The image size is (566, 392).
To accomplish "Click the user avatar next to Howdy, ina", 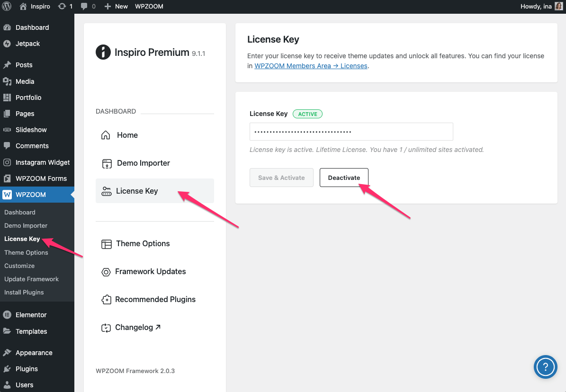I will pyautogui.click(x=559, y=7).
